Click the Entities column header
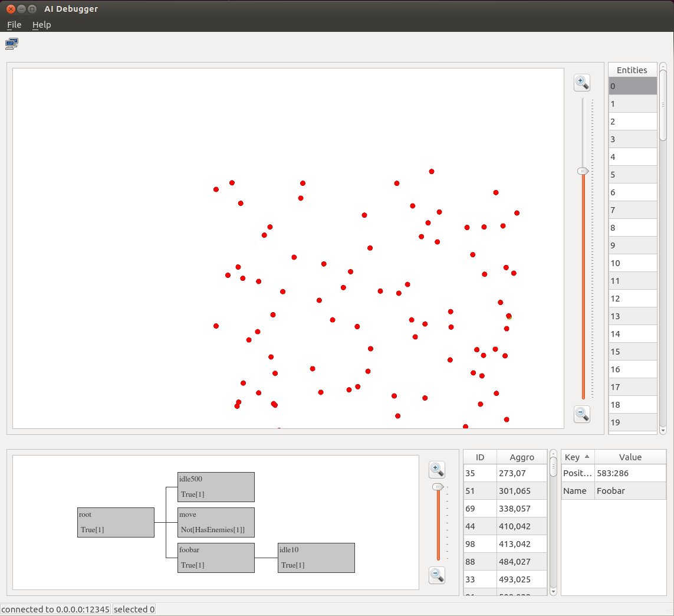674x616 pixels. point(632,70)
